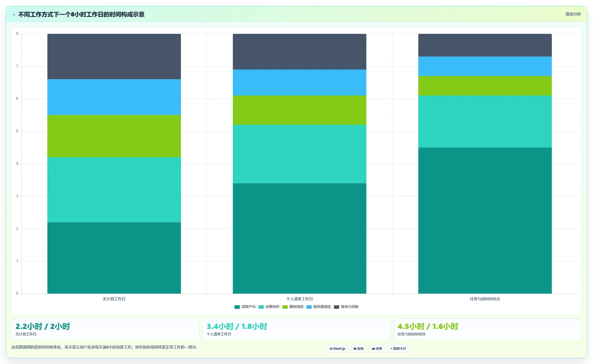Click the green 即时消息 segment of 个人清单工作日 bar
The image size is (593, 364).
point(300,110)
